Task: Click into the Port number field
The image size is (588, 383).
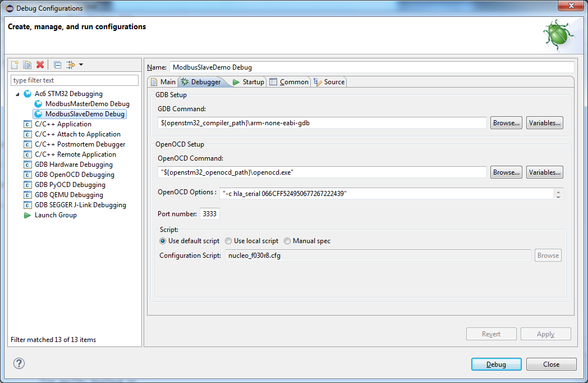Action: [210, 214]
